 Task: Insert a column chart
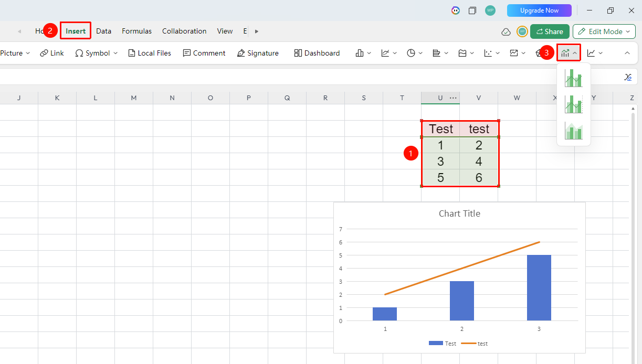[x=360, y=53]
